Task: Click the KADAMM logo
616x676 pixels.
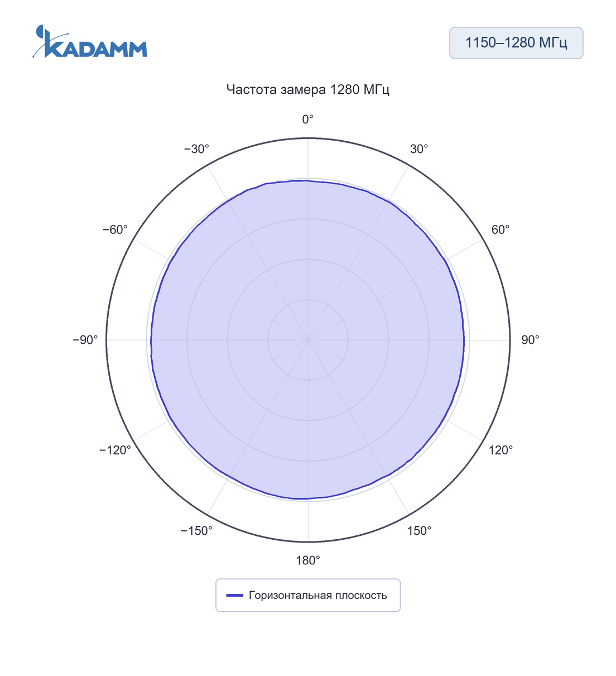Action: point(90,41)
